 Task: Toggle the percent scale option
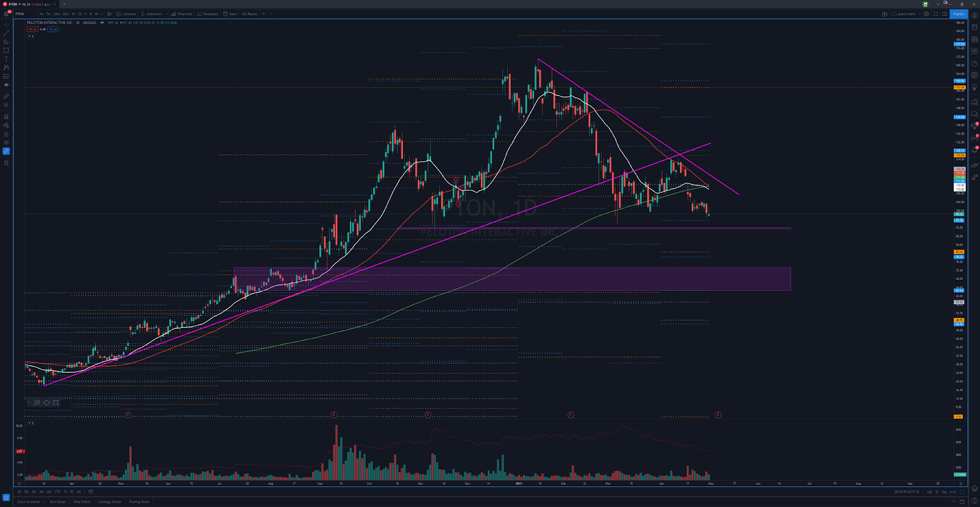click(x=937, y=492)
